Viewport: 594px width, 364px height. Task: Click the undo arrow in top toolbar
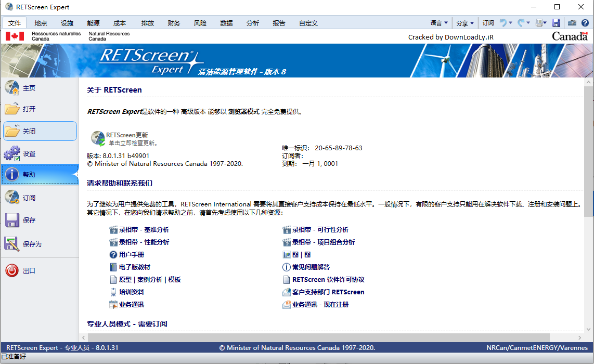point(503,23)
